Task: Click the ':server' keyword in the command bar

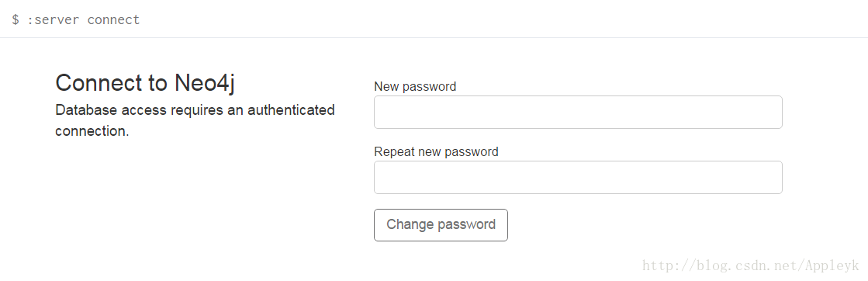Action: point(54,20)
